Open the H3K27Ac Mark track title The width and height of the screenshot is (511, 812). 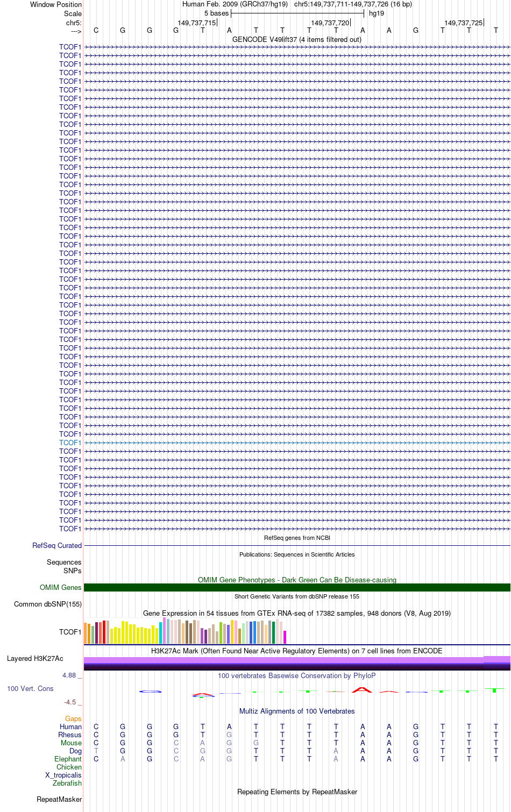tap(297, 651)
